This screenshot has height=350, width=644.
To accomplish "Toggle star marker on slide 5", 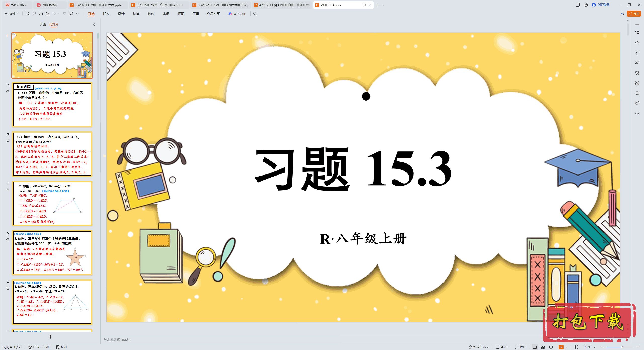I will coord(8,239).
